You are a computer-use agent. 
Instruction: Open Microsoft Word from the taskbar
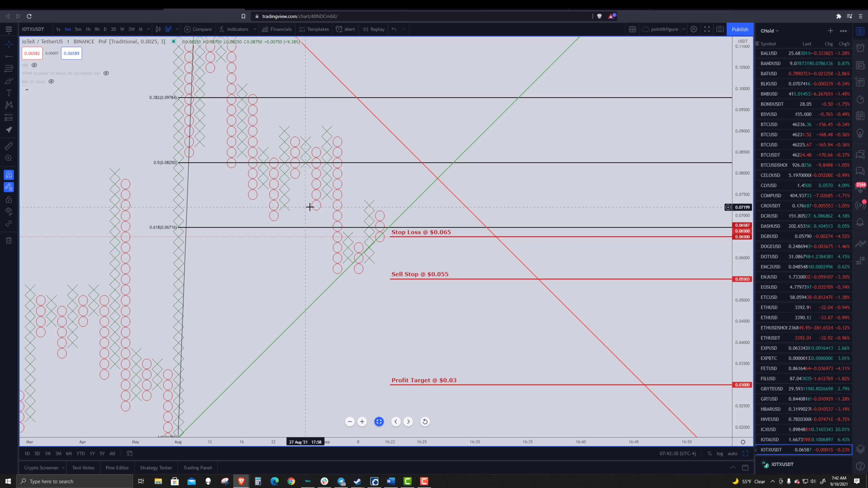(391, 481)
